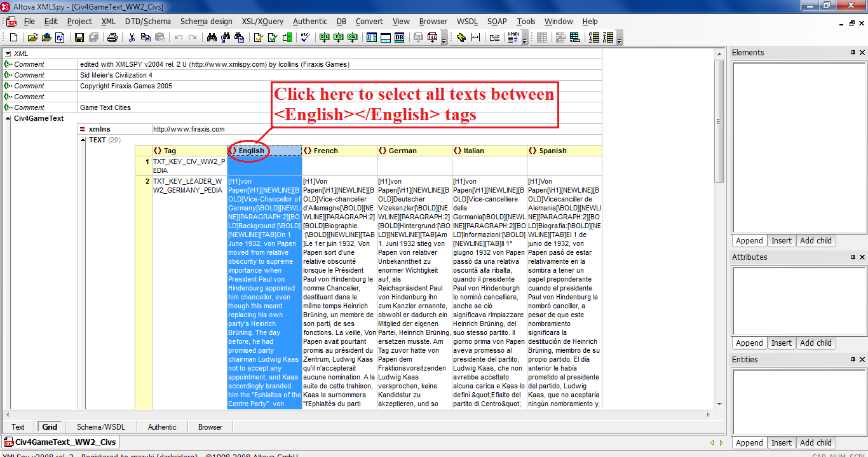Open the Convert menu

pyautogui.click(x=369, y=22)
